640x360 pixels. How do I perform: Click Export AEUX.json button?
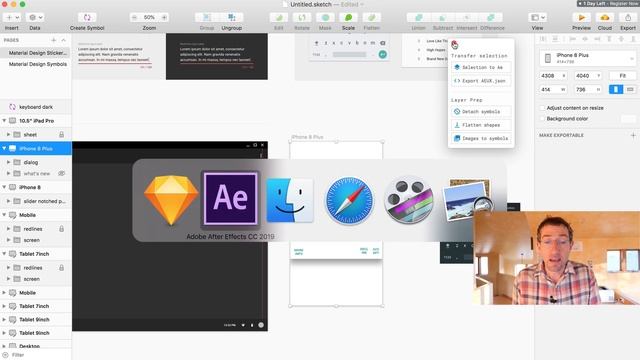pos(481,81)
